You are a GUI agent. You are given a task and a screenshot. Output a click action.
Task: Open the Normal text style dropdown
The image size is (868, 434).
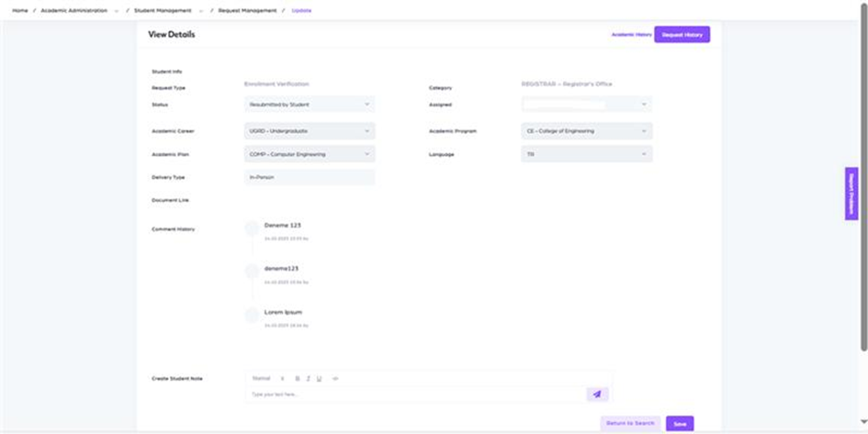click(x=267, y=378)
